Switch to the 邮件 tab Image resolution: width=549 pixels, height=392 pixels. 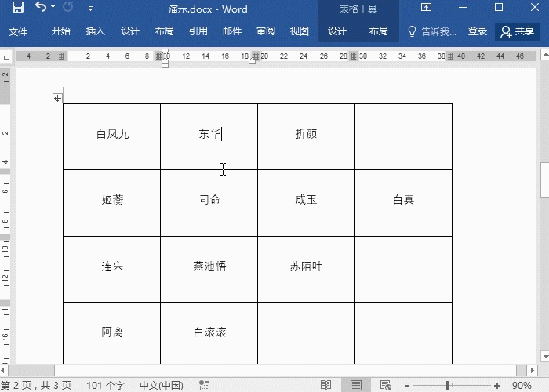232,31
